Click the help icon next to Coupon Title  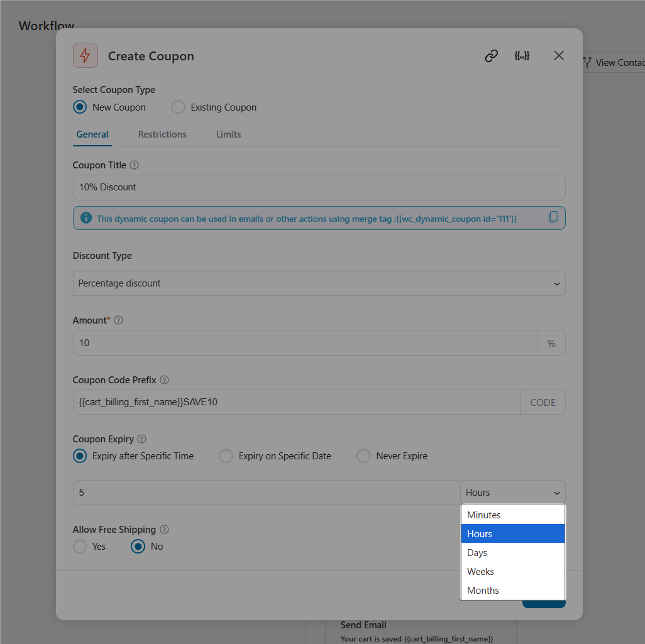coord(134,165)
